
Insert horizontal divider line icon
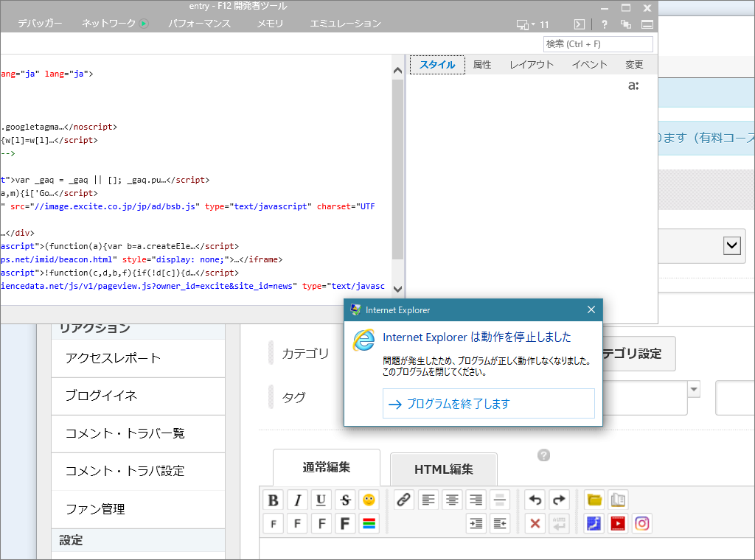tap(500, 500)
